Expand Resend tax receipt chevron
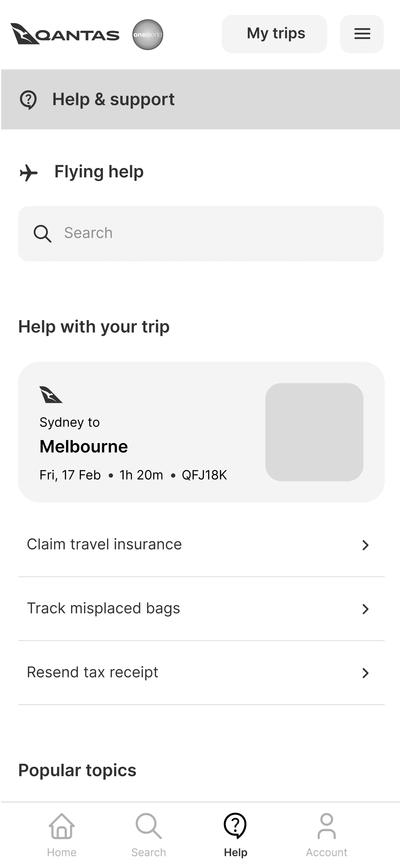The width and height of the screenshot is (400, 868). (x=365, y=673)
